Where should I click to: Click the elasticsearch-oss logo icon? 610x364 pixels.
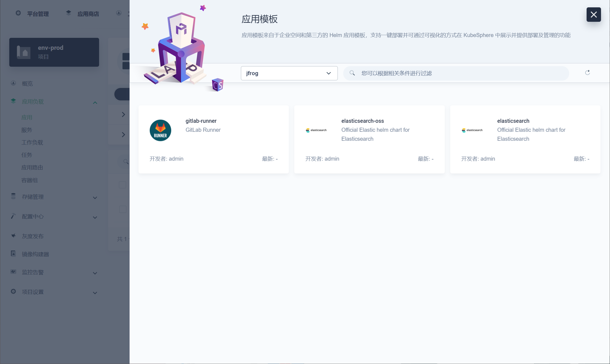316,130
